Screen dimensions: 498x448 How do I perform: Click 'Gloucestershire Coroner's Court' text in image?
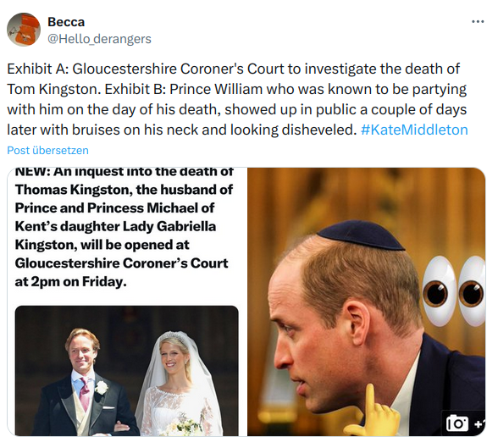[122, 263]
